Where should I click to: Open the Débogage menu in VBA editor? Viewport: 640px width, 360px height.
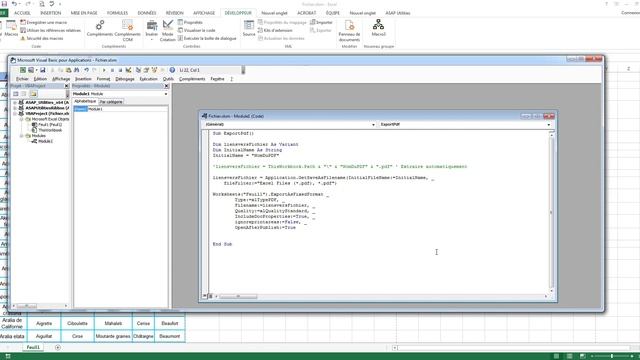(x=125, y=79)
